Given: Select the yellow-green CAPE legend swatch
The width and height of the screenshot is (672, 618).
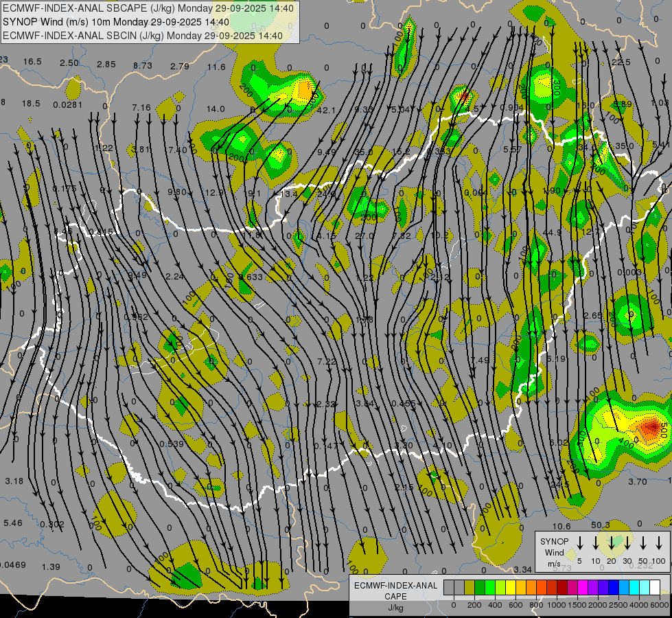Looking at the screenshot, I should tap(500, 587).
